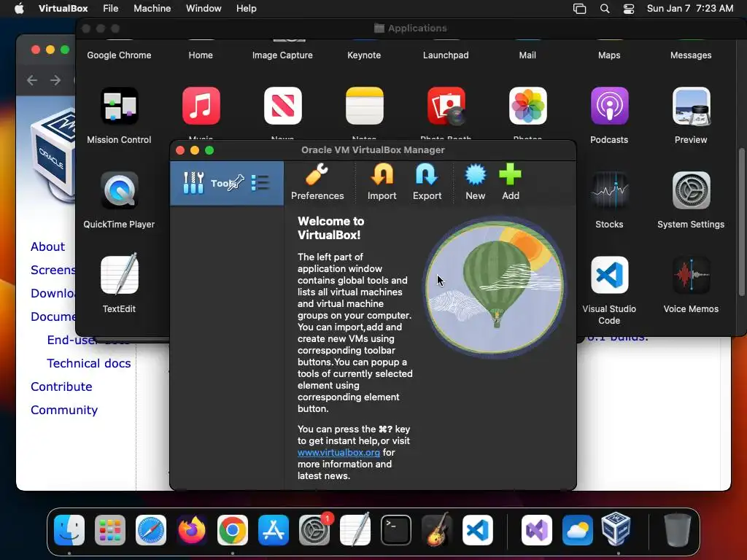The width and height of the screenshot is (747, 560).
Task: Open Terminal from the Dock
Action: [396, 529]
